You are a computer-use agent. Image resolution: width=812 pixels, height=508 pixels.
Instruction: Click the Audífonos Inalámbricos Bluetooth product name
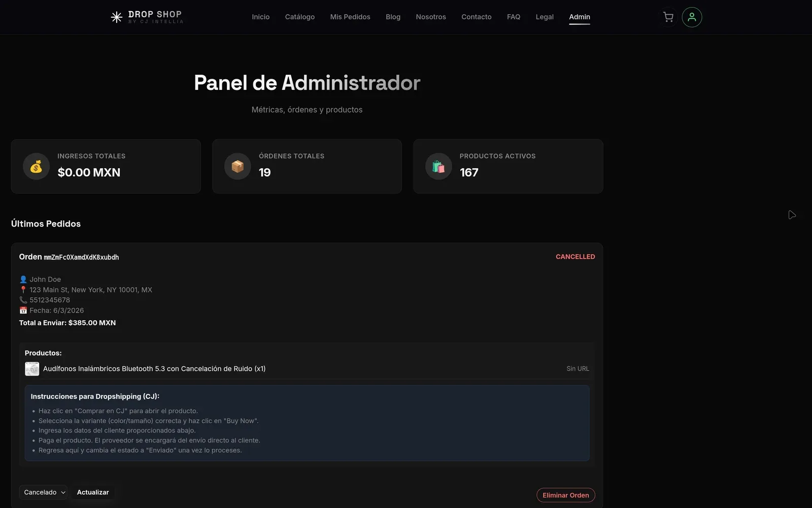(x=154, y=369)
